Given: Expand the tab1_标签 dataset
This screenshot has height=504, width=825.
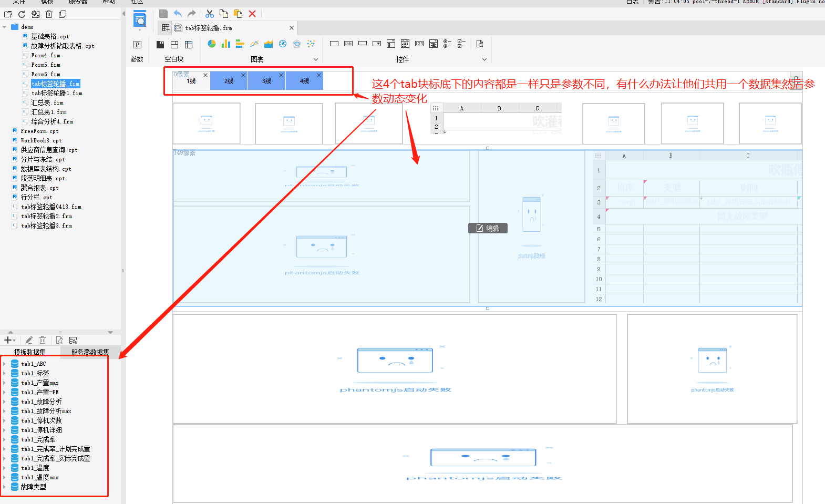Looking at the screenshot, I should (x=4, y=373).
